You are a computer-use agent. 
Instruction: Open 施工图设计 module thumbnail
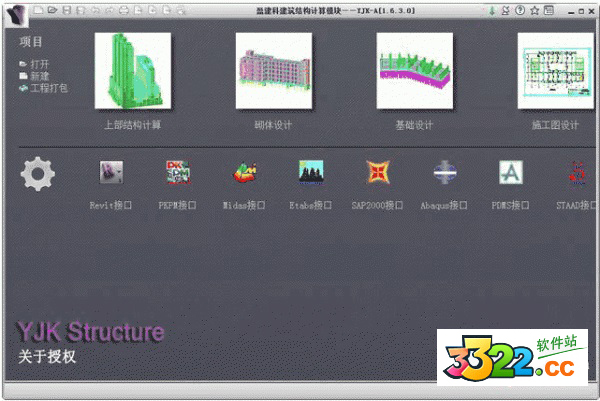click(556, 71)
